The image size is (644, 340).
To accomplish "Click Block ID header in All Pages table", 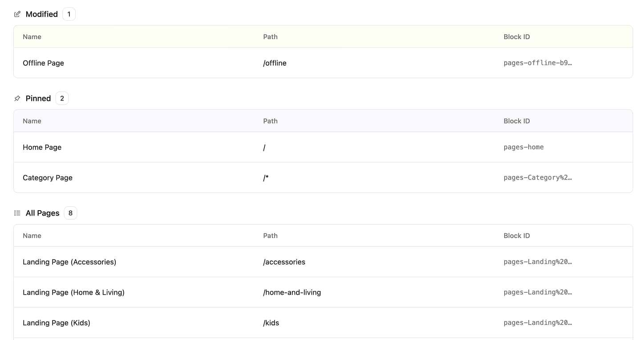I will [516, 236].
